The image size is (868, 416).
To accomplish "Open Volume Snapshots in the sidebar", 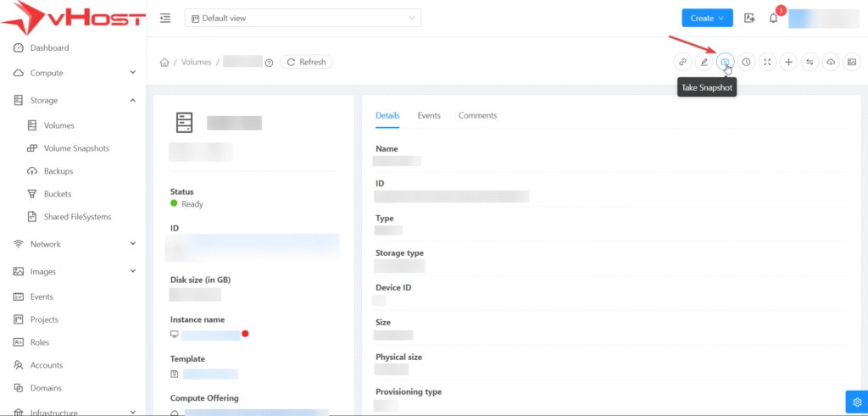I will [76, 148].
